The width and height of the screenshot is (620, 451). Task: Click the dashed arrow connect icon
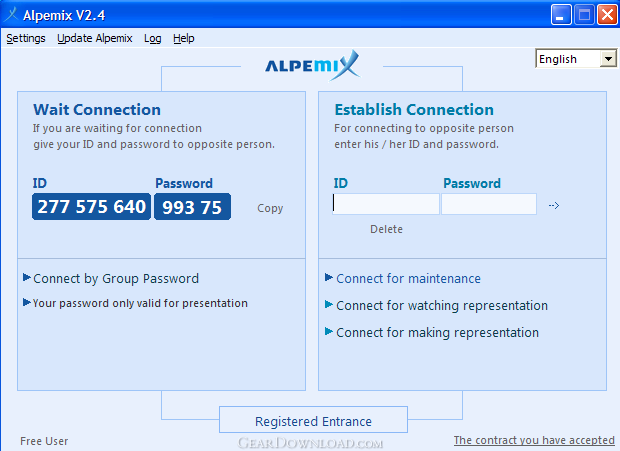click(554, 206)
